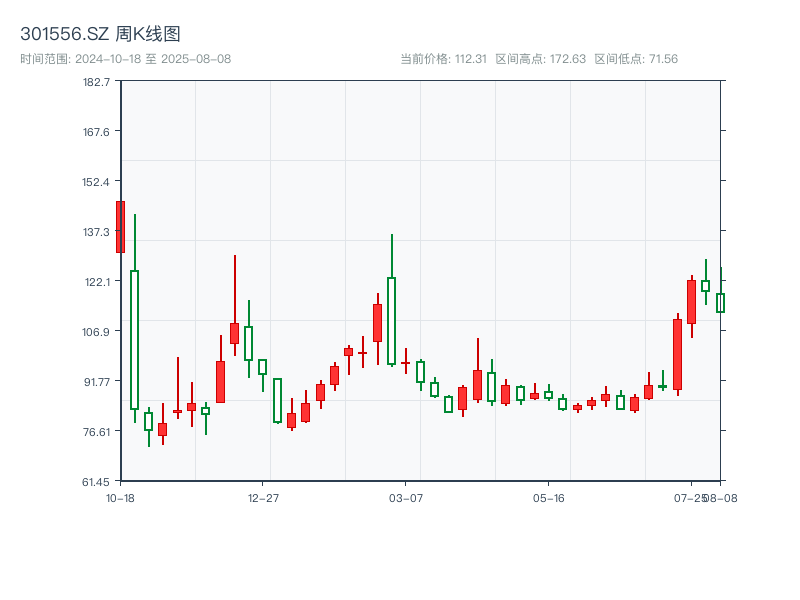Click the y-axis label 106.9
The width and height of the screenshot is (800, 600).
[96, 332]
